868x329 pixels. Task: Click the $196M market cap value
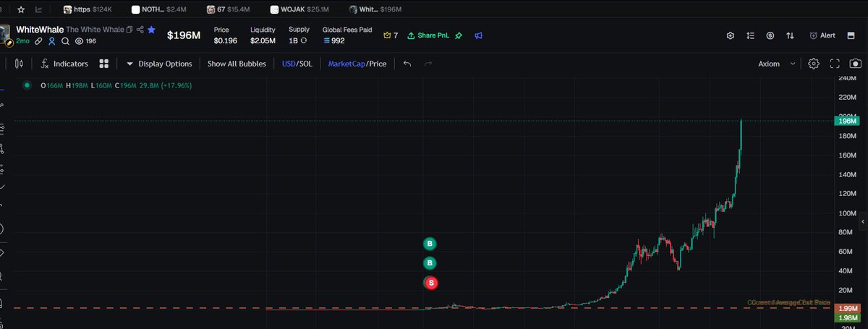(184, 35)
